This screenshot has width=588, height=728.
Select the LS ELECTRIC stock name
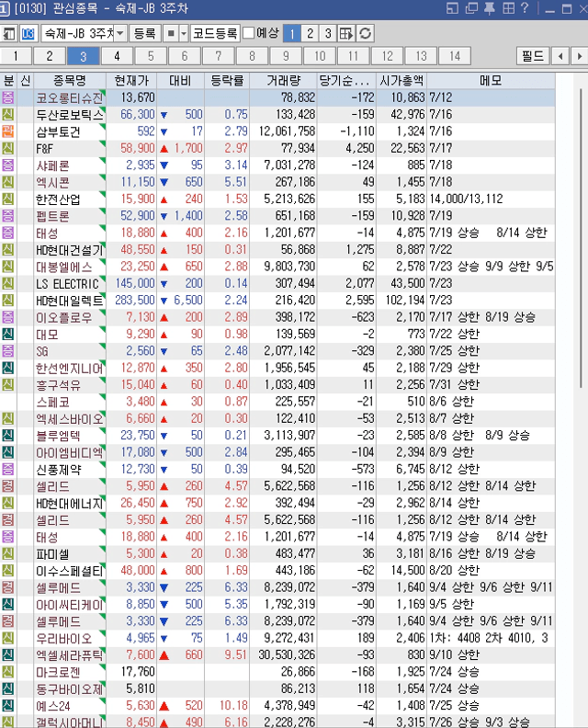pos(67,284)
